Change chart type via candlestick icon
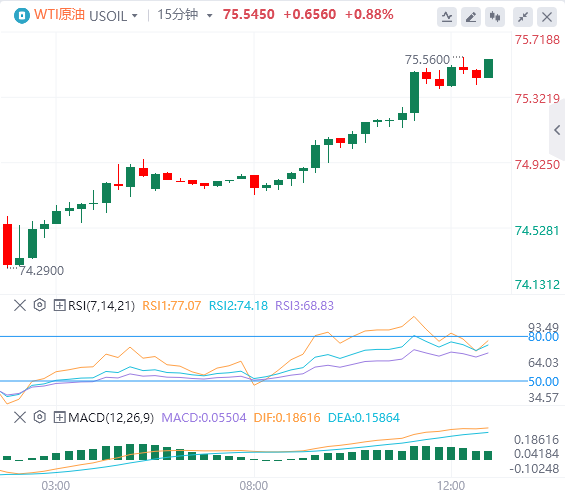 [495, 17]
